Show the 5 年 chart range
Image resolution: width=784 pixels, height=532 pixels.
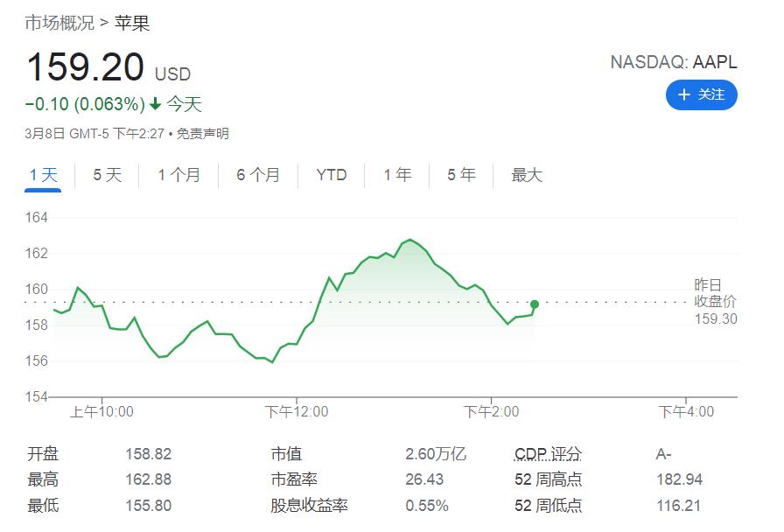point(461,175)
